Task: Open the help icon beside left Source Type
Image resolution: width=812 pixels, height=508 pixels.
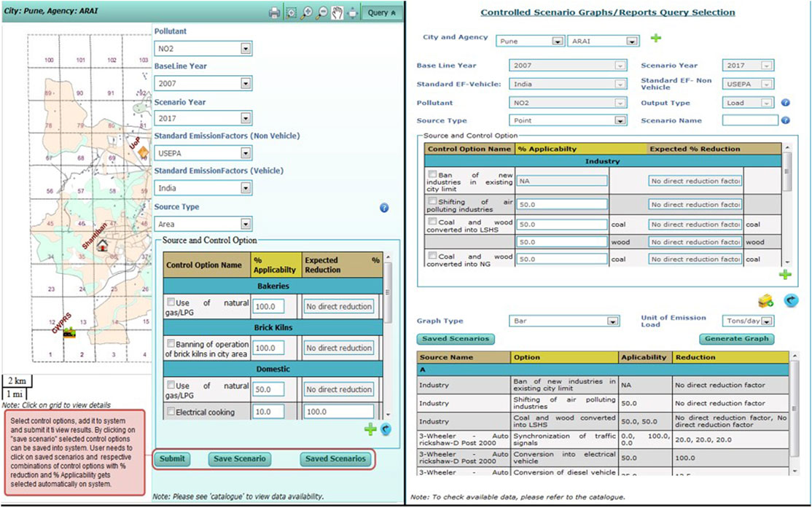Action: point(384,208)
